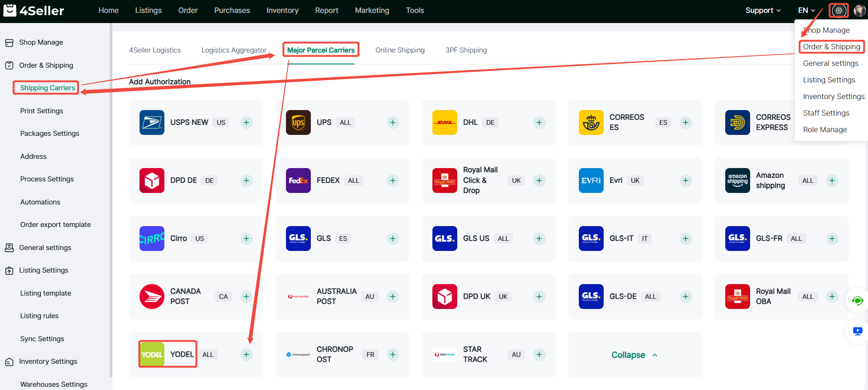The width and height of the screenshot is (868, 390).
Task: Add authorization for UPS carrier
Action: 393,122
